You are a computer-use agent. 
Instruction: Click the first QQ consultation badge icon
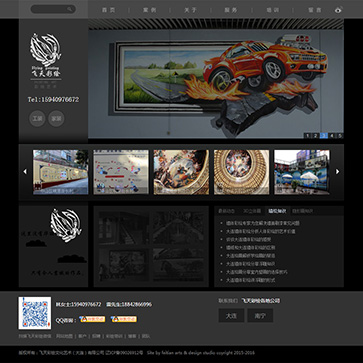click(92, 319)
